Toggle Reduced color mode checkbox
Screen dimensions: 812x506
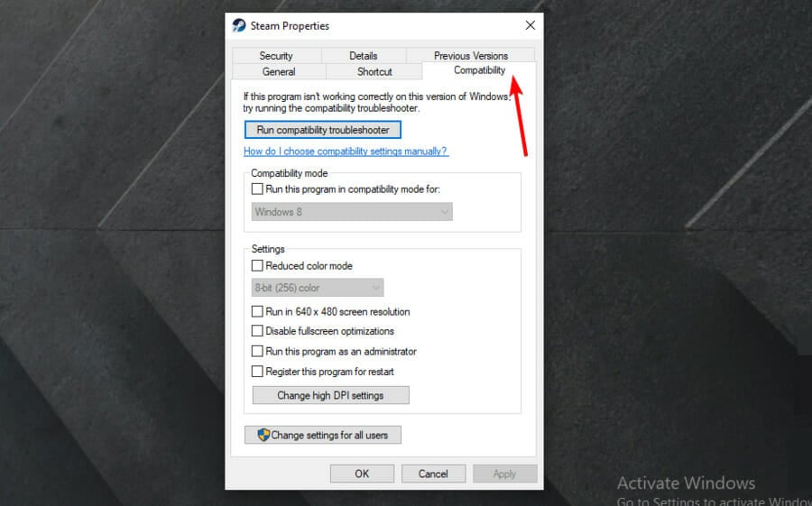(257, 266)
